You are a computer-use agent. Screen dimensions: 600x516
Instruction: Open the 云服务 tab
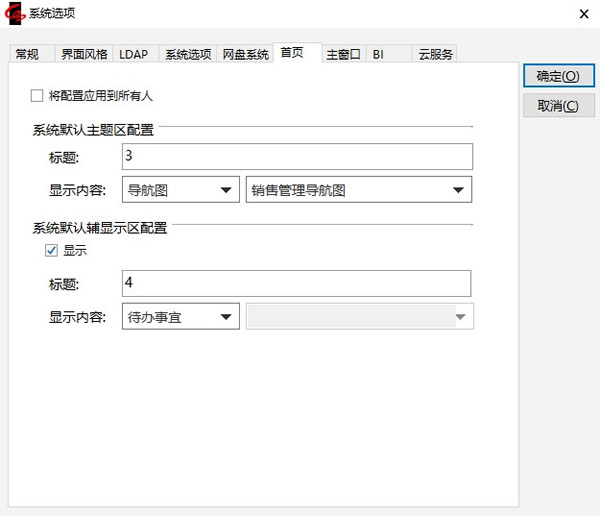(436, 55)
